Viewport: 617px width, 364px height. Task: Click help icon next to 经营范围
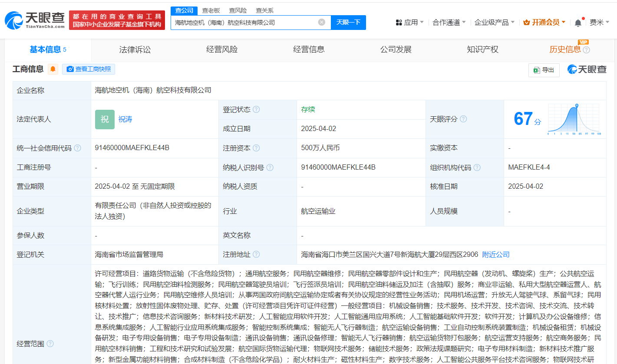(50, 344)
